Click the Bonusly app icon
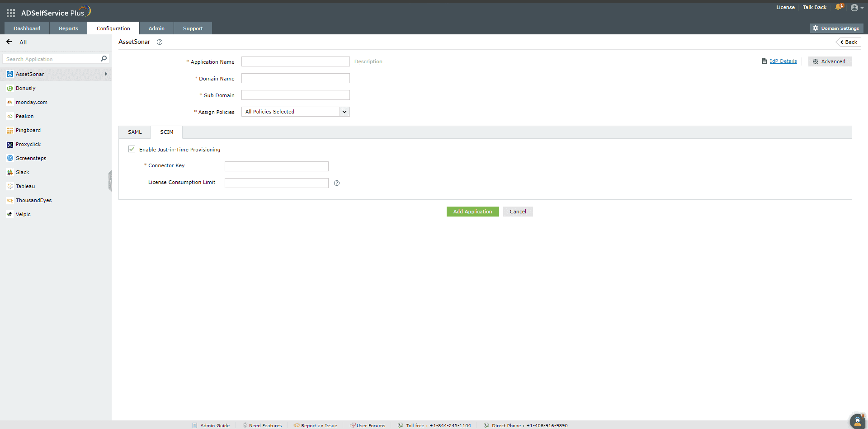The image size is (868, 429). point(10,88)
